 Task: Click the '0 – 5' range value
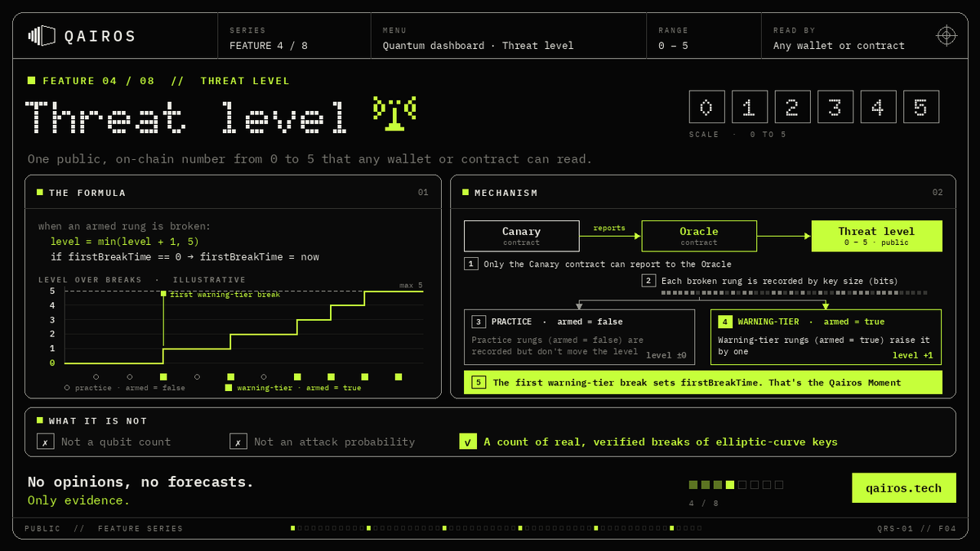pos(673,46)
